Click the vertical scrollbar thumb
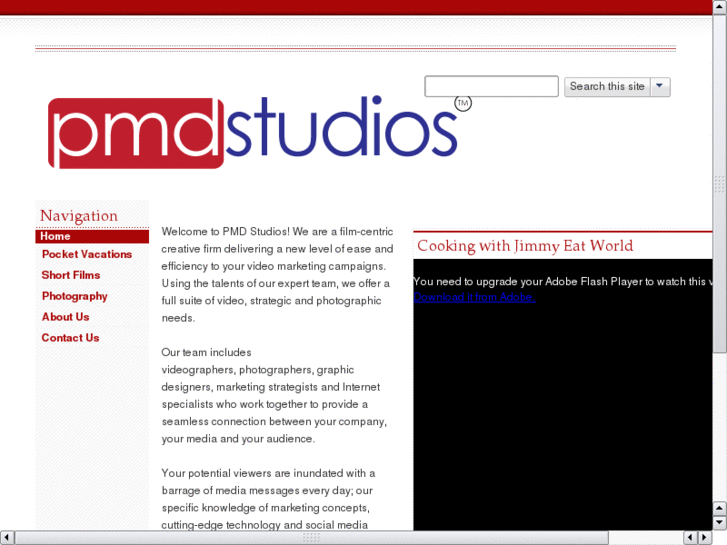The width and height of the screenshot is (727, 545). tap(720, 183)
